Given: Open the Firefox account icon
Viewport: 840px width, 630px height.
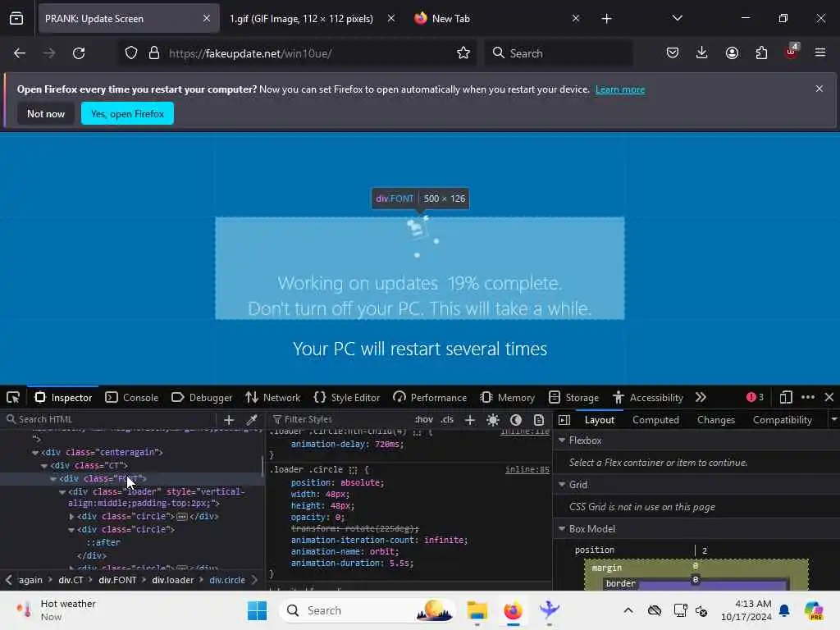Looking at the screenshot, I should [x=732, y=53].
